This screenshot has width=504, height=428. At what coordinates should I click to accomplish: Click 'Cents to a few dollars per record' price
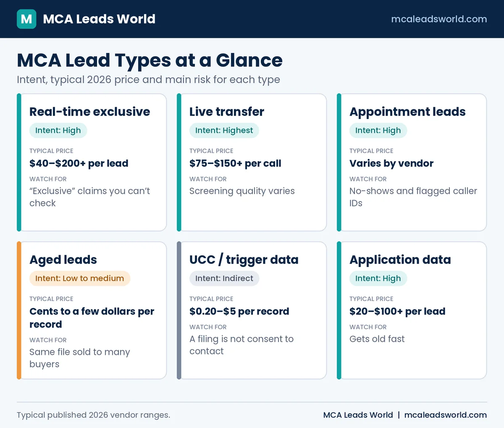(x=92, y=318)
